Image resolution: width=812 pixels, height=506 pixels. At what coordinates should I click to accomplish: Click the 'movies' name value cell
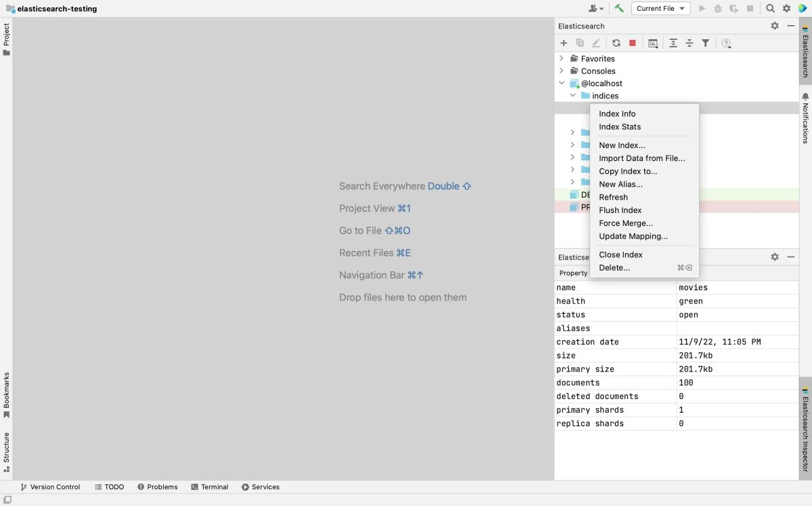click(x=738, y=287)
